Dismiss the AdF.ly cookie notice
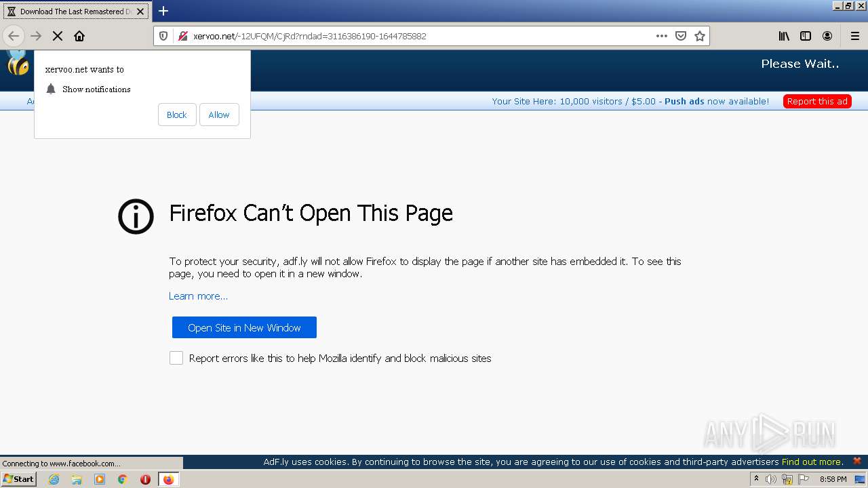The width and height of the screenshot is (868, 488). (857, 461)
